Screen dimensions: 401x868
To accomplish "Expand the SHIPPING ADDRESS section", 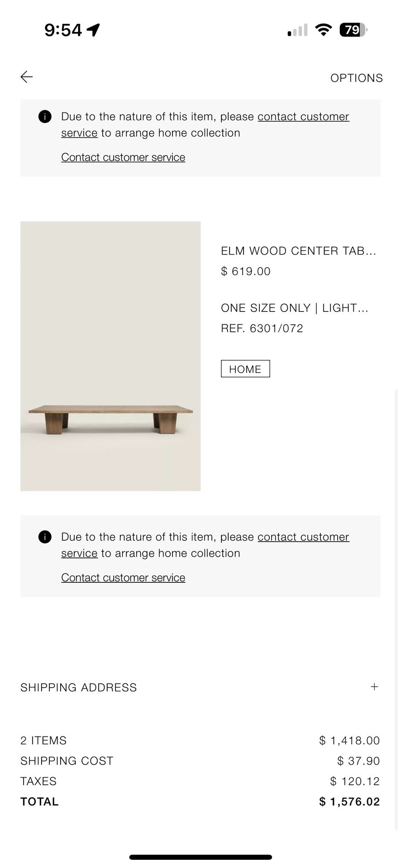I will point(78,687).
